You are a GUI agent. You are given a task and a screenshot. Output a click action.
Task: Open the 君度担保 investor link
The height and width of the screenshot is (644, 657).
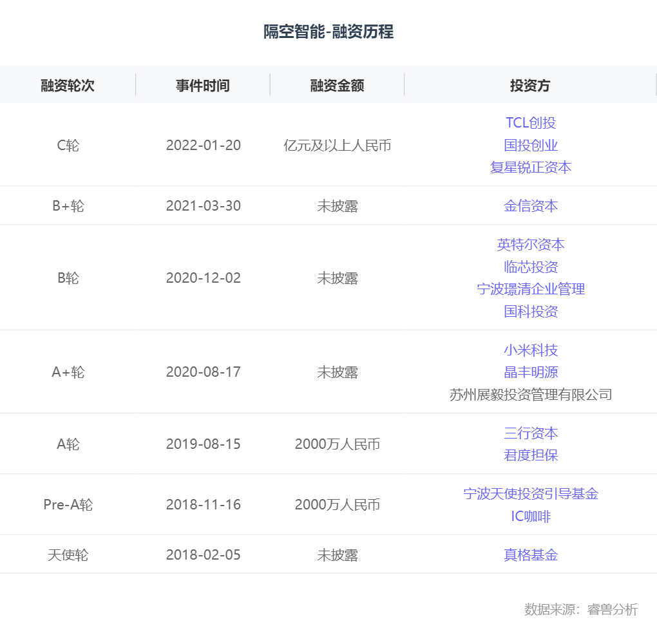coord(531,455)
